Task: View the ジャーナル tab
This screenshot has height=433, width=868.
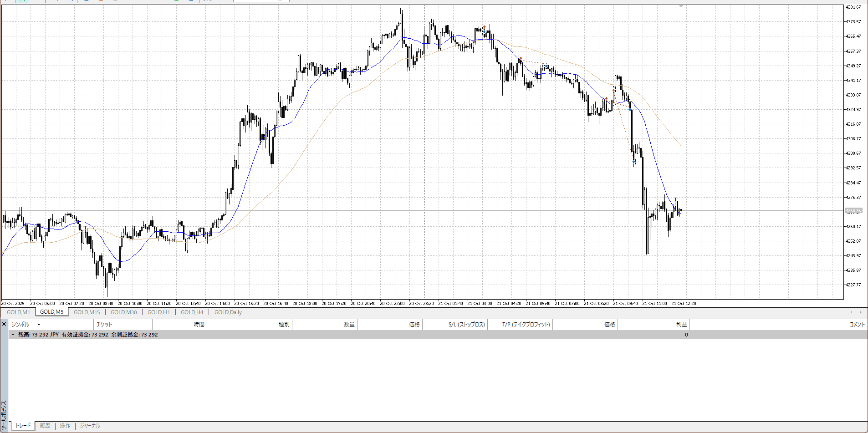Action: coord(90,426)
